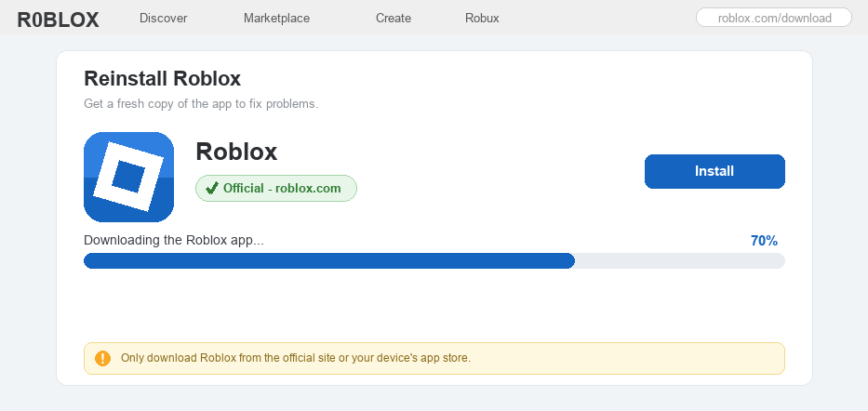Click the Roblox app icon
868x411 pixels.
point(129,177)
